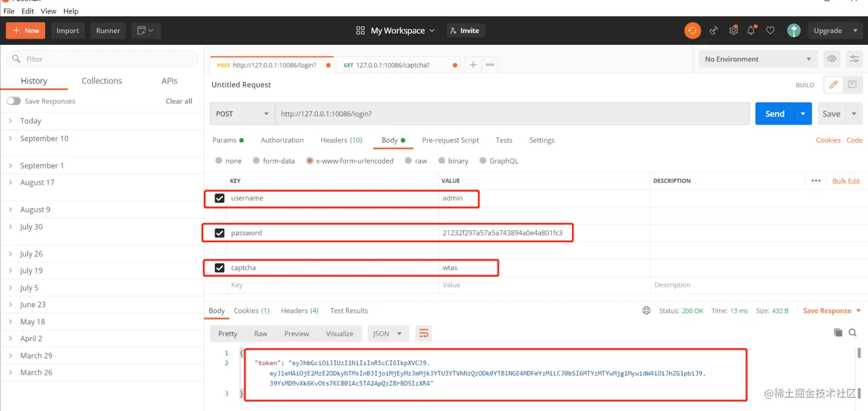868x411 pixels.
Task: Click the Clear all history link
Action: coord(179,101)
